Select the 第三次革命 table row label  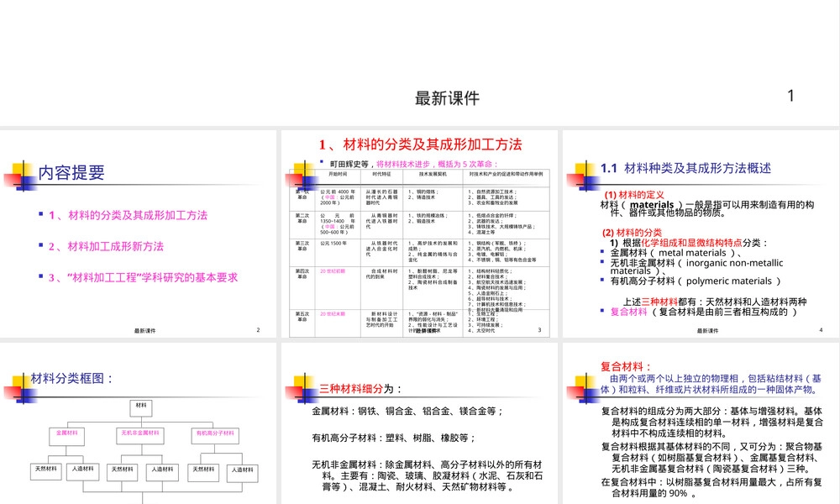[x=302, y=246]
